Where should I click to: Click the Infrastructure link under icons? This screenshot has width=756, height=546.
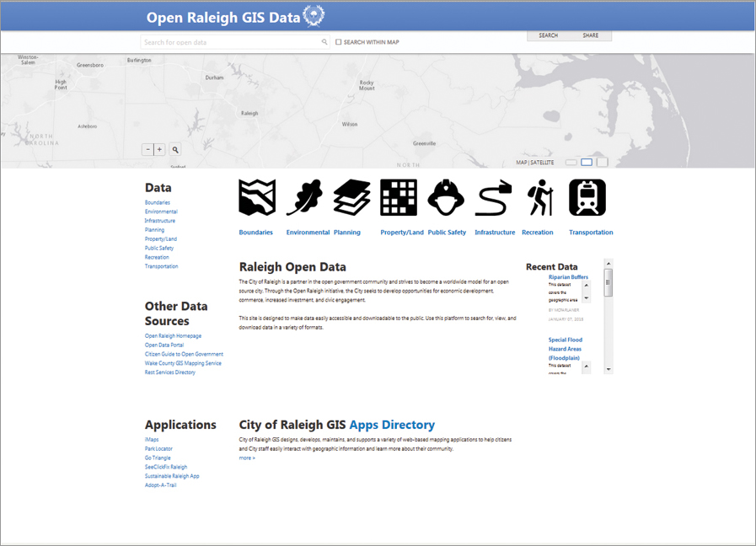point(495,233)
